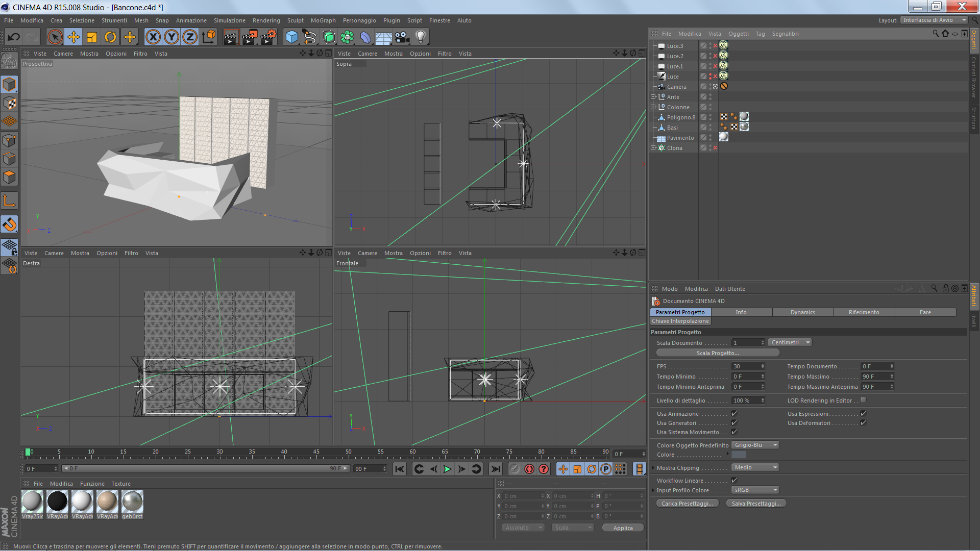Select the black VRay material swatch
The image size is (980, 551).
[57, 502]
